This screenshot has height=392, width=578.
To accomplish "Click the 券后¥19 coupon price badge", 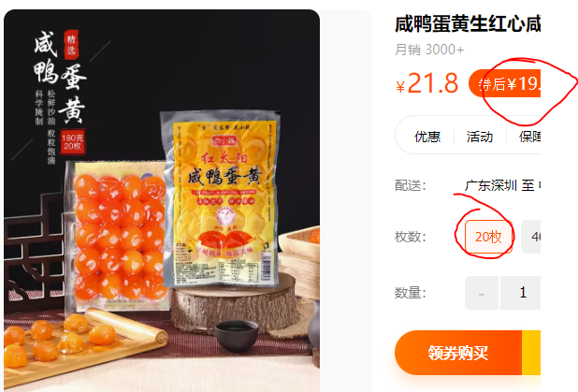I will pyautogui.click(x=505, y=83).
